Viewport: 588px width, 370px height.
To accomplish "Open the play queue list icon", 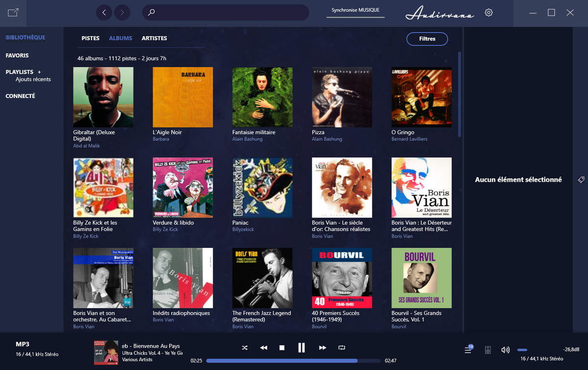I will [468, 349].
